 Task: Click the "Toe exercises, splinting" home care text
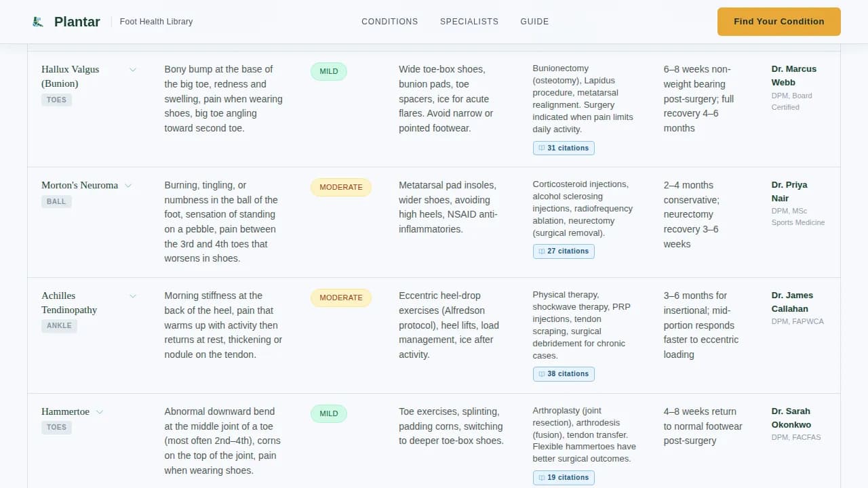coord(451,426)
